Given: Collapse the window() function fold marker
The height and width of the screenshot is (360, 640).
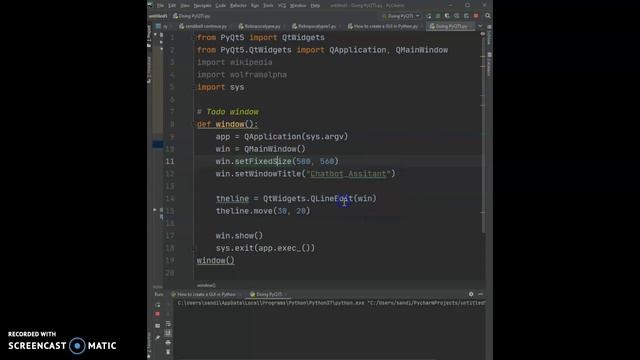Looking at the screenshot, I should tap(194, 124).
